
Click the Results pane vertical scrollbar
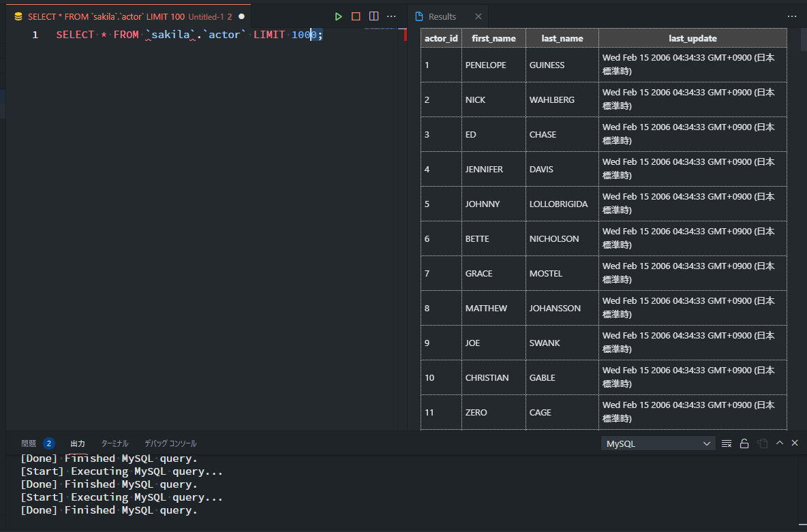point(804,39)
